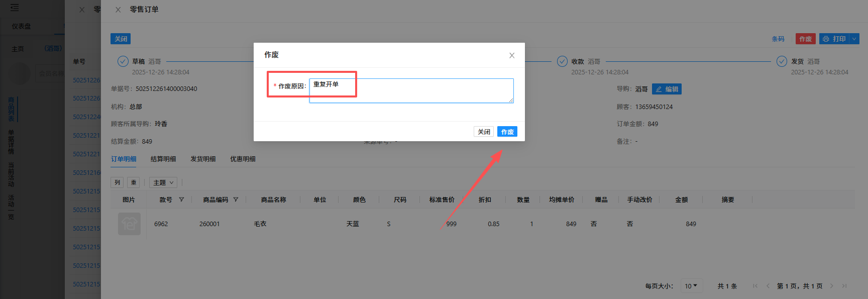Expand the arrow next to 打印
The image size is (868, 299).
[x=854, y=39]
